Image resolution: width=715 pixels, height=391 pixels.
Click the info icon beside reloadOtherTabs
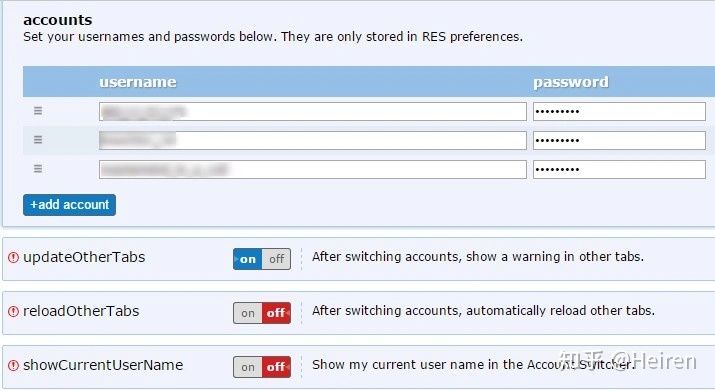(x=13, y=312)
